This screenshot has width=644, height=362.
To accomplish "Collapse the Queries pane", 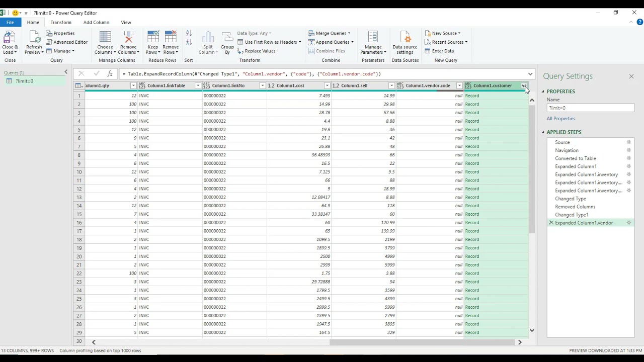I will 66,72.
